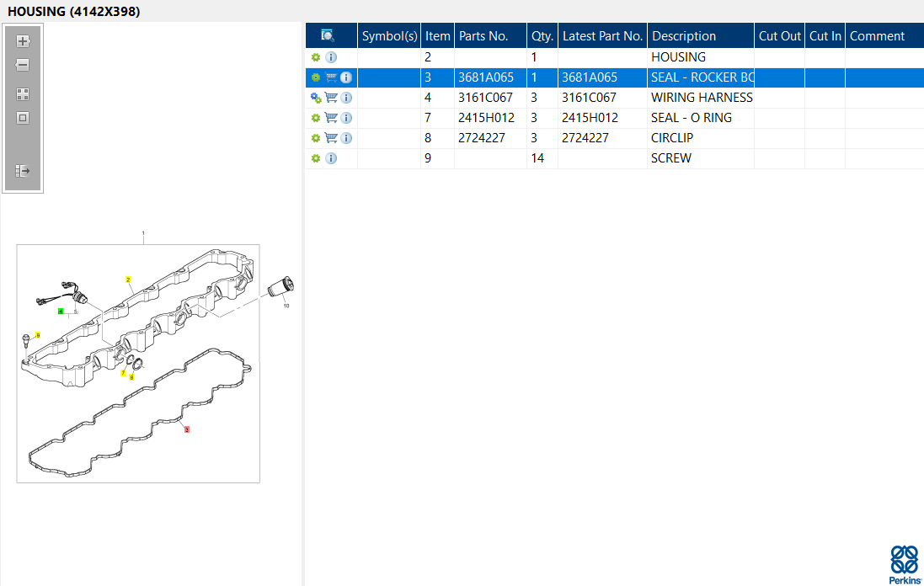
Task: Open info for SEAL - O RING
Action: click(346, 118)
